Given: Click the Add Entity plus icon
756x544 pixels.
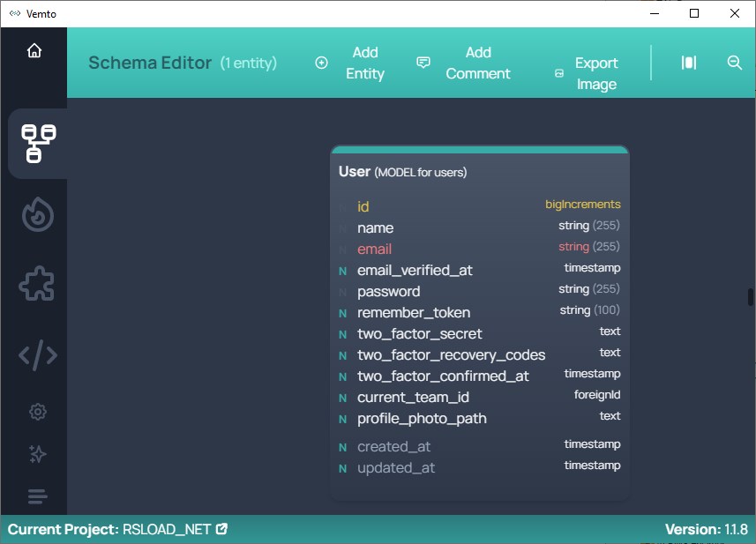Looking at the screenshot, I should pyautogui.click(x=322, y=63).
